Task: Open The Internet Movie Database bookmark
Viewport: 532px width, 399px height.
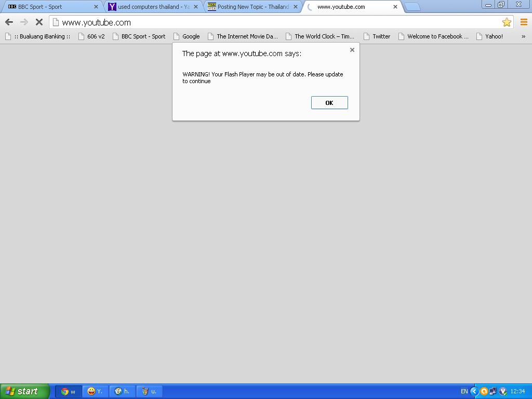Action: click(x=243, y=36)
